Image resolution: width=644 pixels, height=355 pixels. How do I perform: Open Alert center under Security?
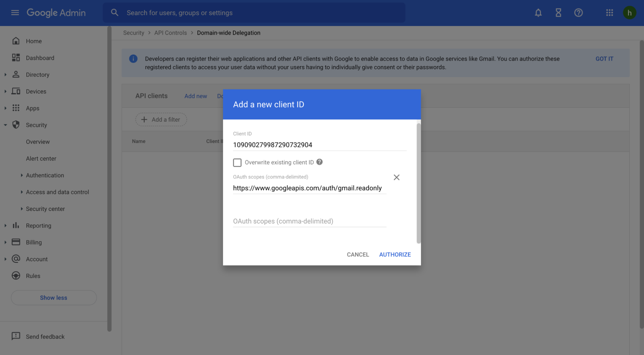coord(41,158)
